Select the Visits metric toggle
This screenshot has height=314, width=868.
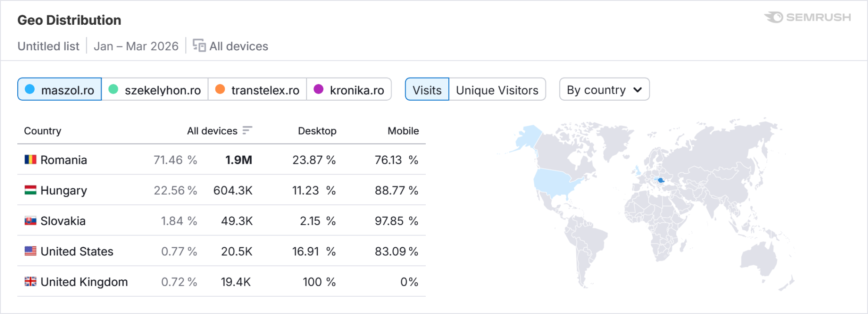427,90
